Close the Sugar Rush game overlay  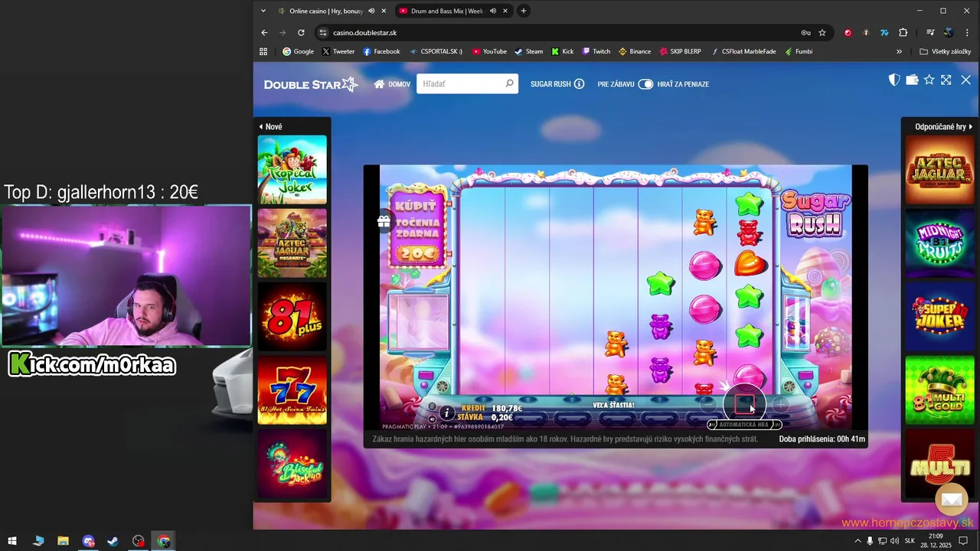pyautogui.click(x=965, y=80)
